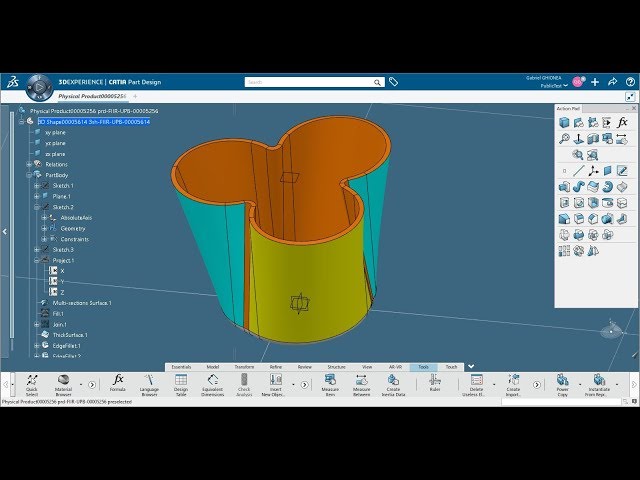The width and height of the screenshot is (640, 480).
Task: Run Check Analysis
Action: (244, 384)
